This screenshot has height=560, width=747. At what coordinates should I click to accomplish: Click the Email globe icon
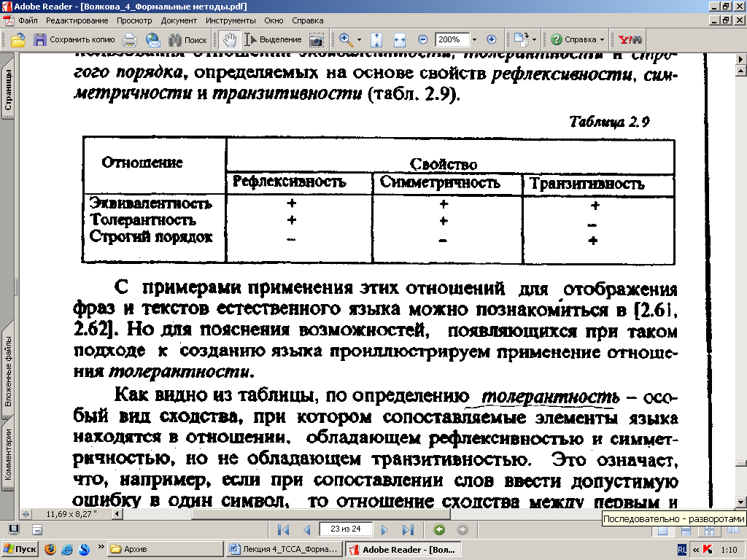[153, 39]
